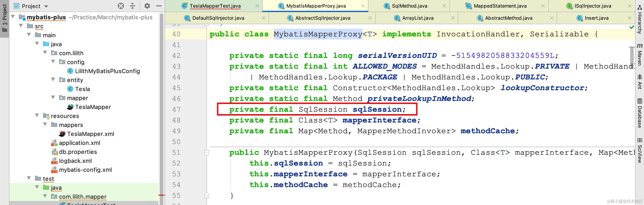Screen dimensions: 644x205
Task: Collapse the mybatis-plus project root
Action: pos(13,17)
